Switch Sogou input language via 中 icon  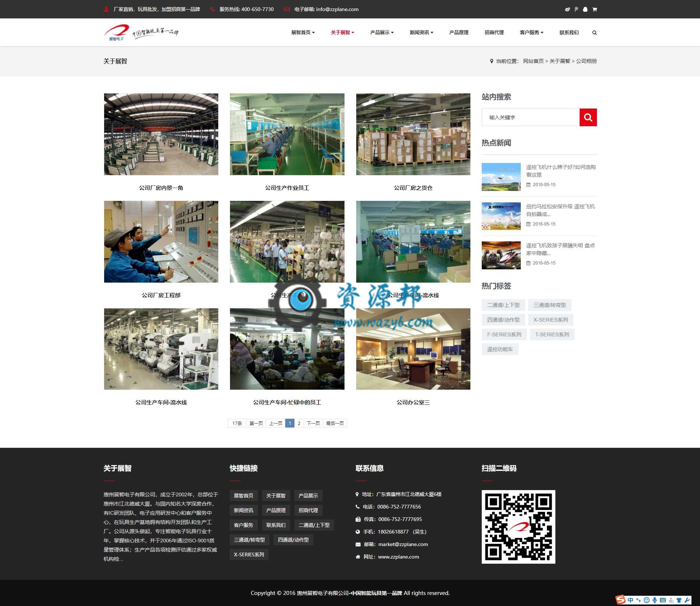[x=630, y=600]
